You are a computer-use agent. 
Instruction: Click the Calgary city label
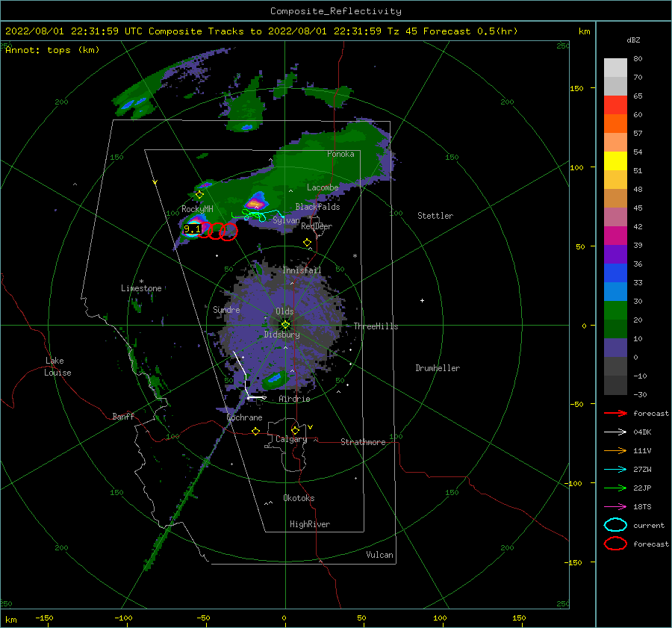[291, 439]
